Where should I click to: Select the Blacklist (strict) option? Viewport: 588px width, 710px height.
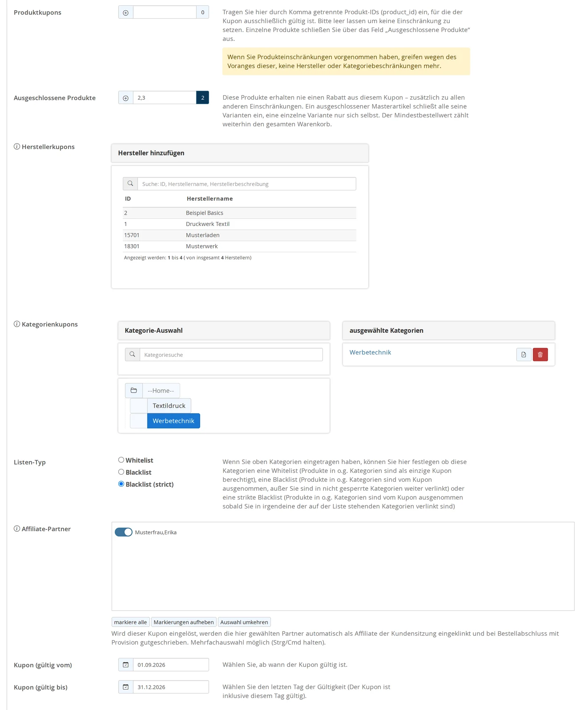tap(121, 484)
